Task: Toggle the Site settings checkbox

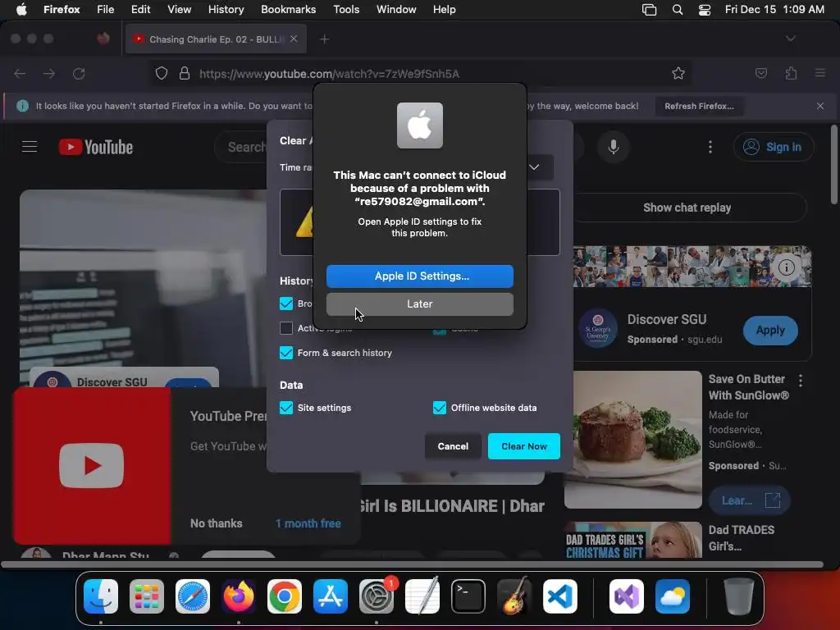Action: coord(286,408)
